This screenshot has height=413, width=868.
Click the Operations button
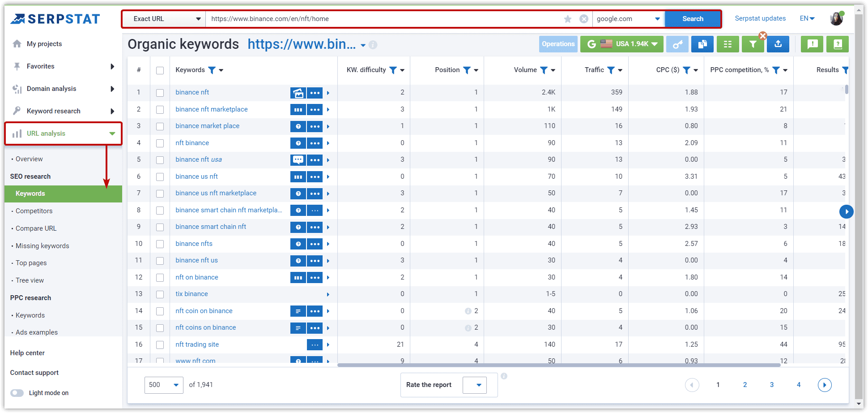pos(558,44)
